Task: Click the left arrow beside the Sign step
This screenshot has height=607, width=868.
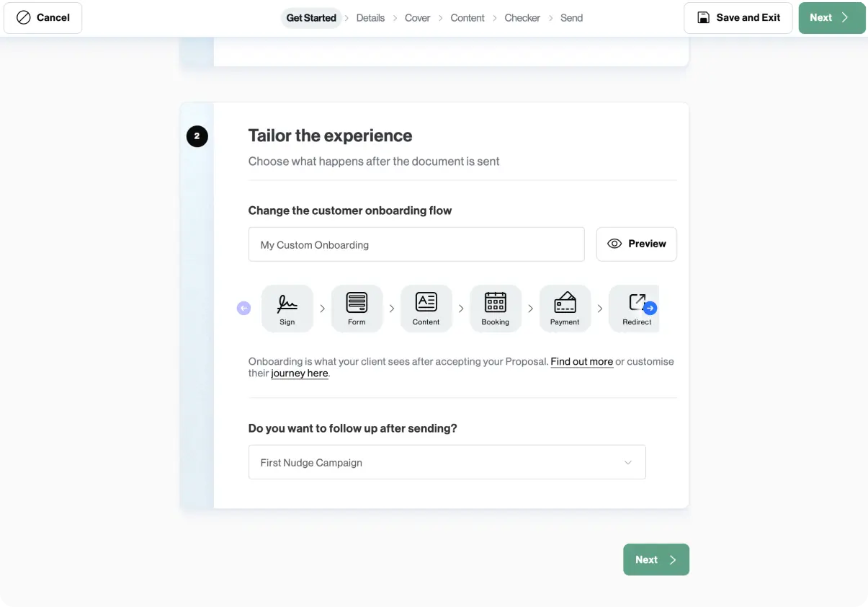Action: coord(243,308)
